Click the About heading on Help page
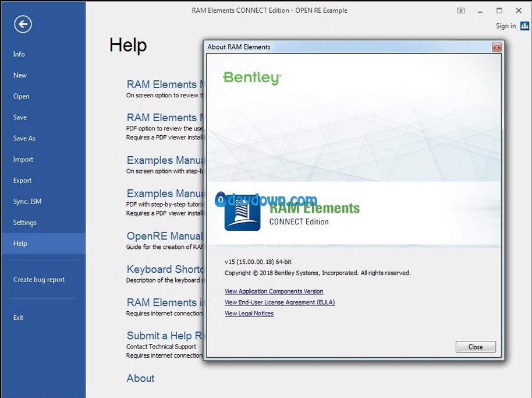Screen dimensions: 532x398 [x=140, y=378]
